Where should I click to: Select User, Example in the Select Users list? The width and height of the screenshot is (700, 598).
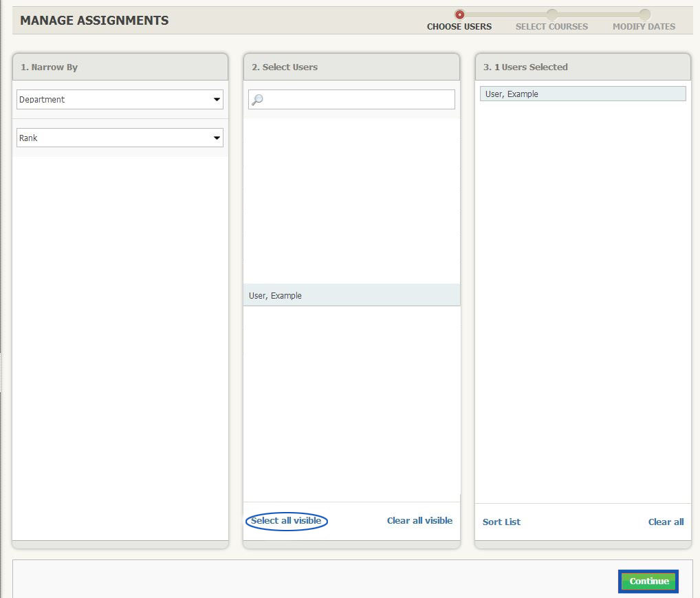tap(351, 295)
